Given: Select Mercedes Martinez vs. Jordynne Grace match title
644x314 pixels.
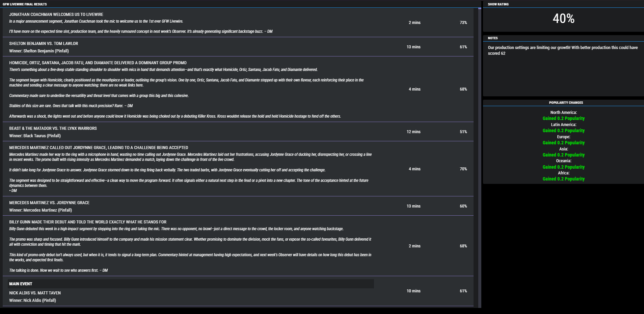Looking at the screenshot, I should pos(49,203).
